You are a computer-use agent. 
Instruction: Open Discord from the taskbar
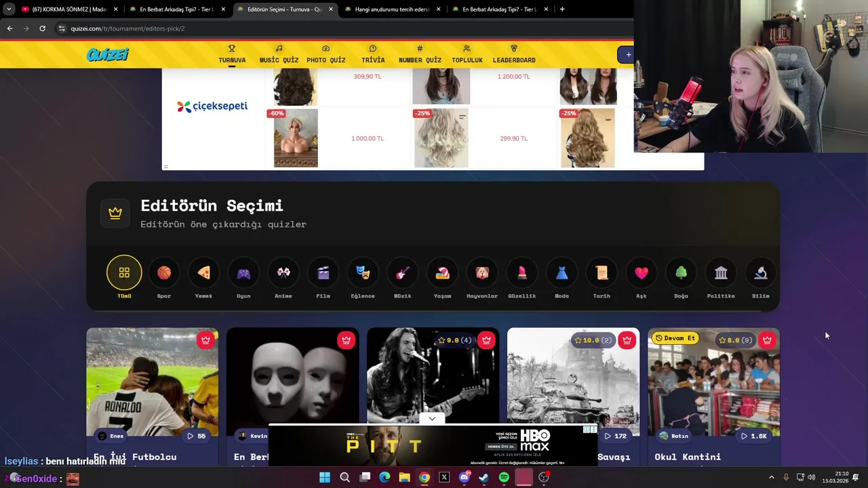pos(465,477)
